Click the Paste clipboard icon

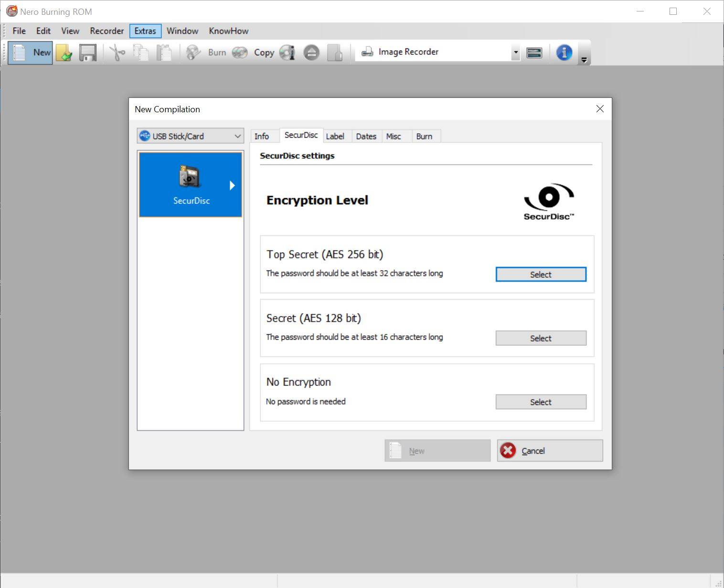pos(164,53)
